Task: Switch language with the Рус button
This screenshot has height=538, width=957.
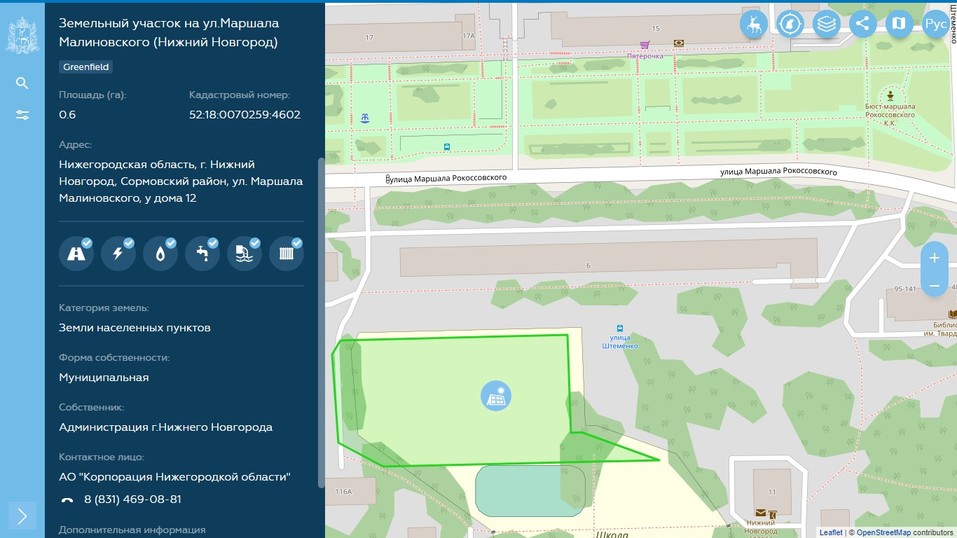Action: pos(935,24)
